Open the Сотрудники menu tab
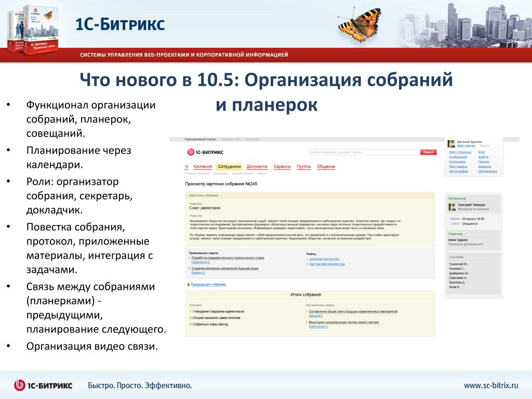This screenshot has width=532, height=399. pos(229,167)
